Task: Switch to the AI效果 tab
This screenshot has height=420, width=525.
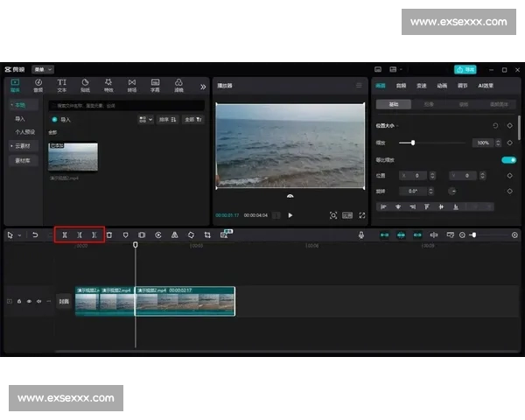Action: (486, 86)
